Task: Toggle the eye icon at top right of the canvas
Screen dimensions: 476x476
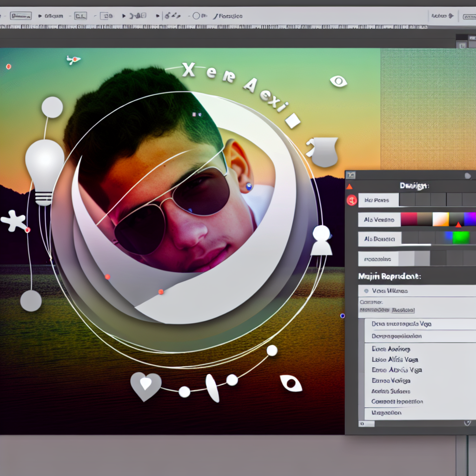Action: pos(338,82)
